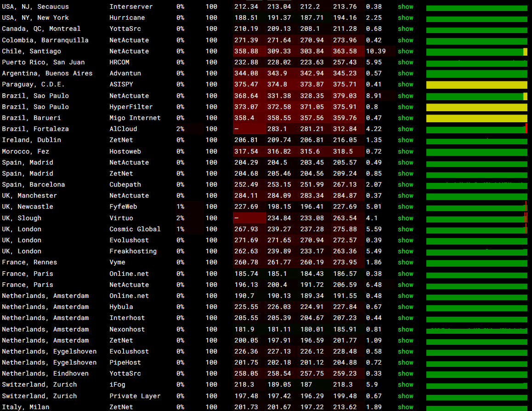
Task: Open show link for Montreal YottaSrc
Action: coord(406,29)
